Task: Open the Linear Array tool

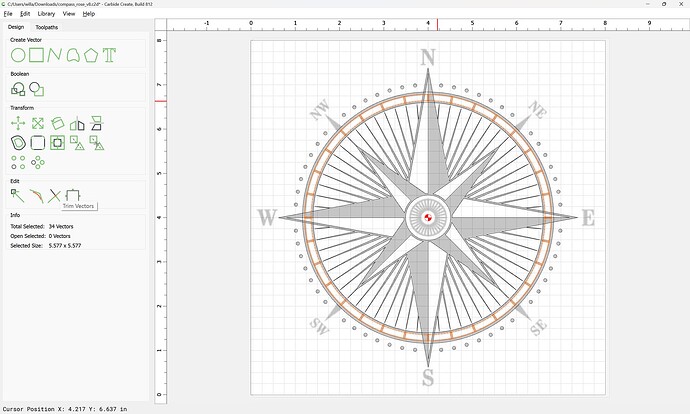Action: point(18,161)
